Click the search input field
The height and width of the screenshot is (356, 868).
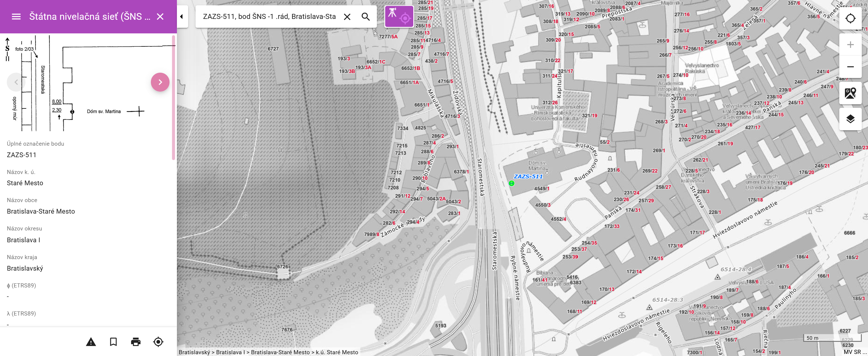pos(269,17)
